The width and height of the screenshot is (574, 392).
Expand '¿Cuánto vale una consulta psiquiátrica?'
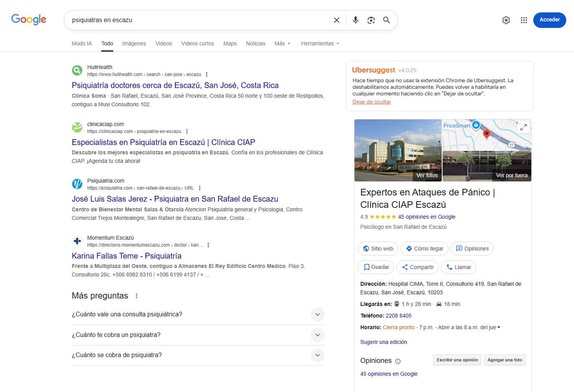317,314
